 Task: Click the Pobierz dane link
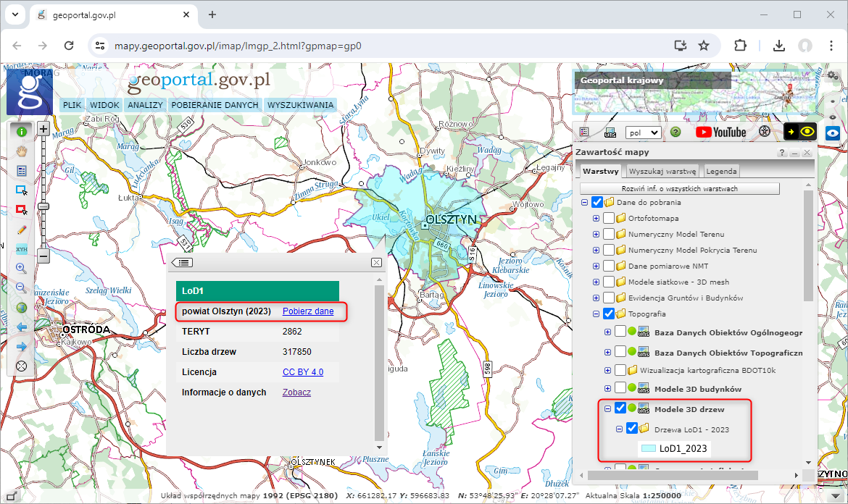[x=308, y=311]
